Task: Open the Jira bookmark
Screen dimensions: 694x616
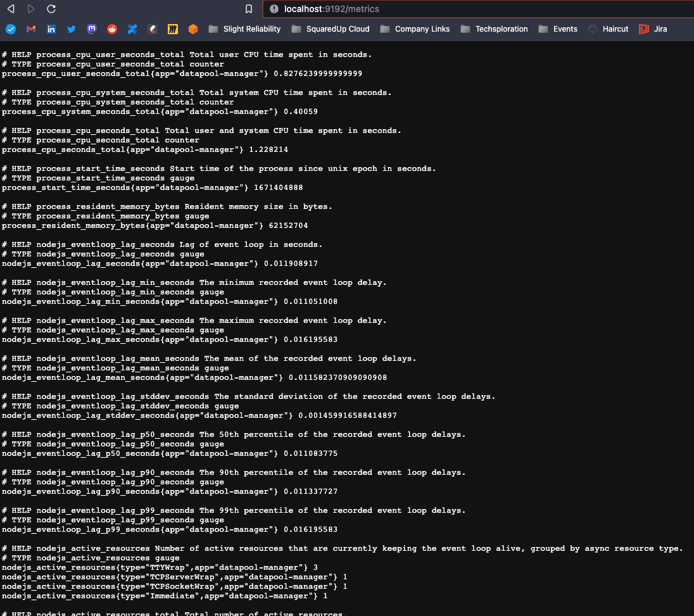Action: 652,29
